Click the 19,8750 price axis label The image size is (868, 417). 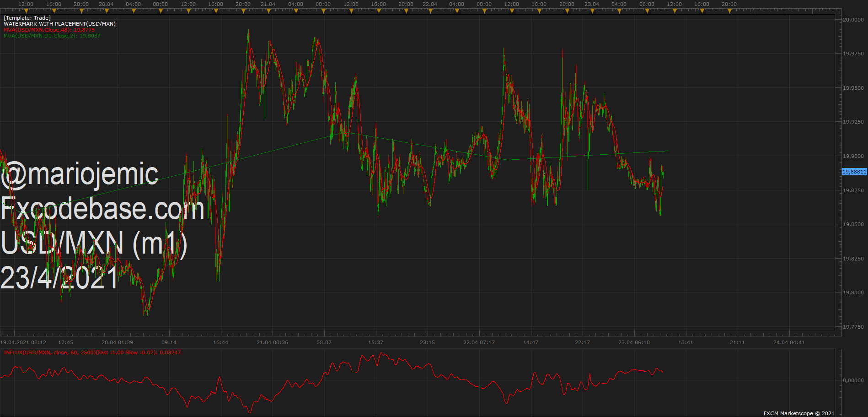click(x=853, y=190)
